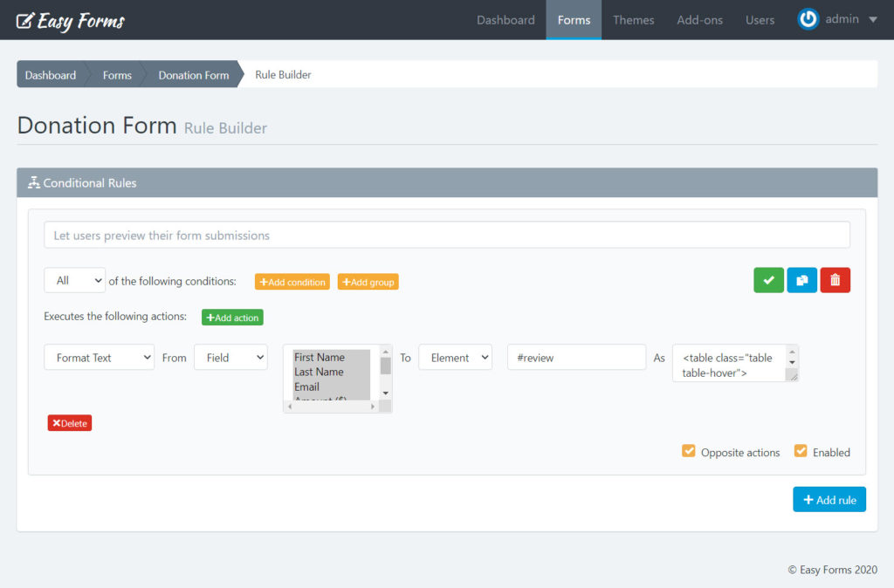This screenshot has height=588, width=894.
Task: Click the Easy Forms logo
Action: [71, 20]
